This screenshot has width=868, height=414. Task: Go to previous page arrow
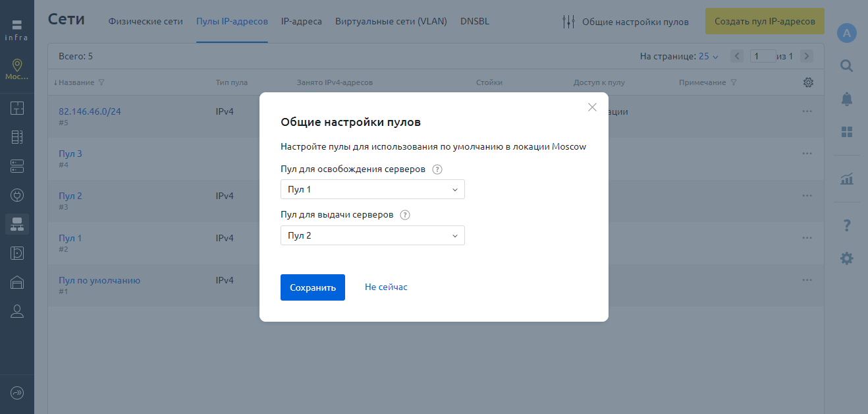coord(738,56)
